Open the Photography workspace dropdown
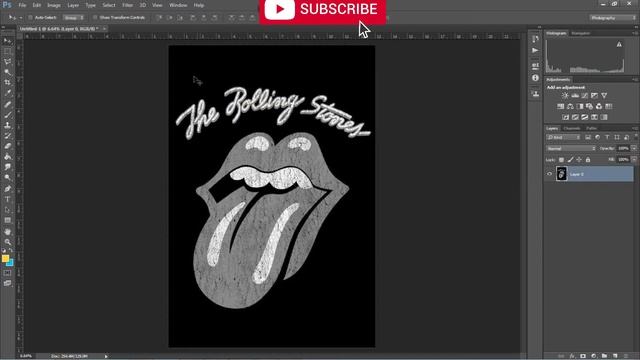Screen dimensions: 640x360 point(613,18)
